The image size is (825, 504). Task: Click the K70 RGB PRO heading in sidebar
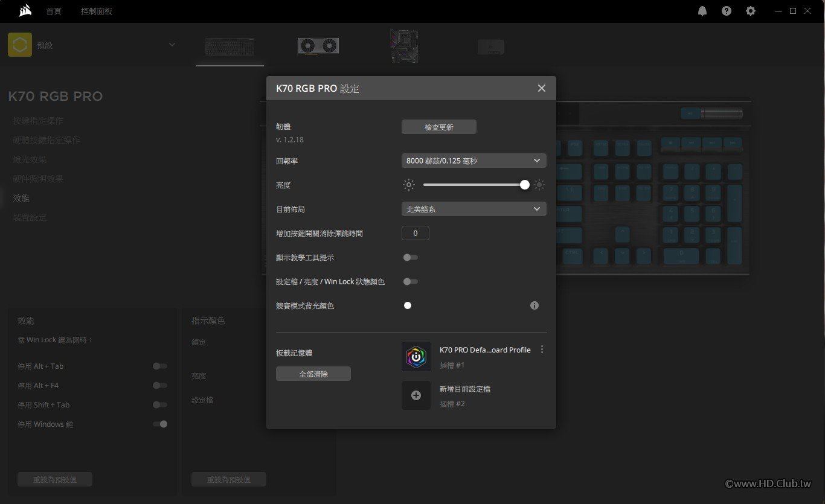click(x=55, y=96)
